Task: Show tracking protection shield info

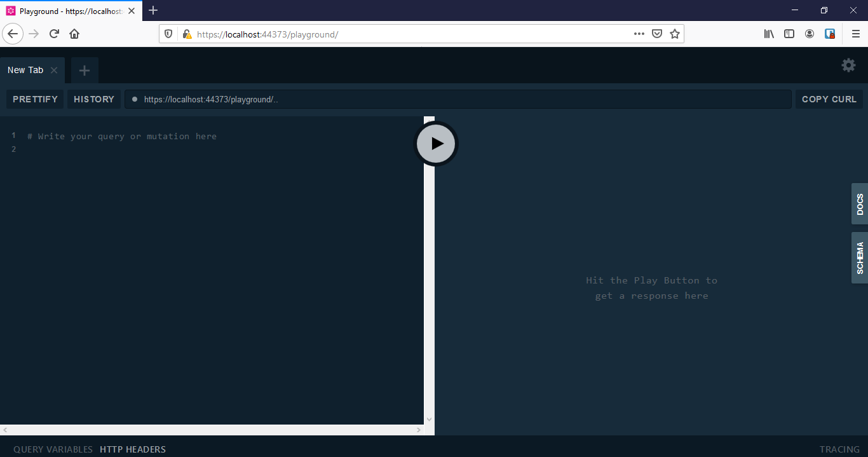Action: coord(168,34)
